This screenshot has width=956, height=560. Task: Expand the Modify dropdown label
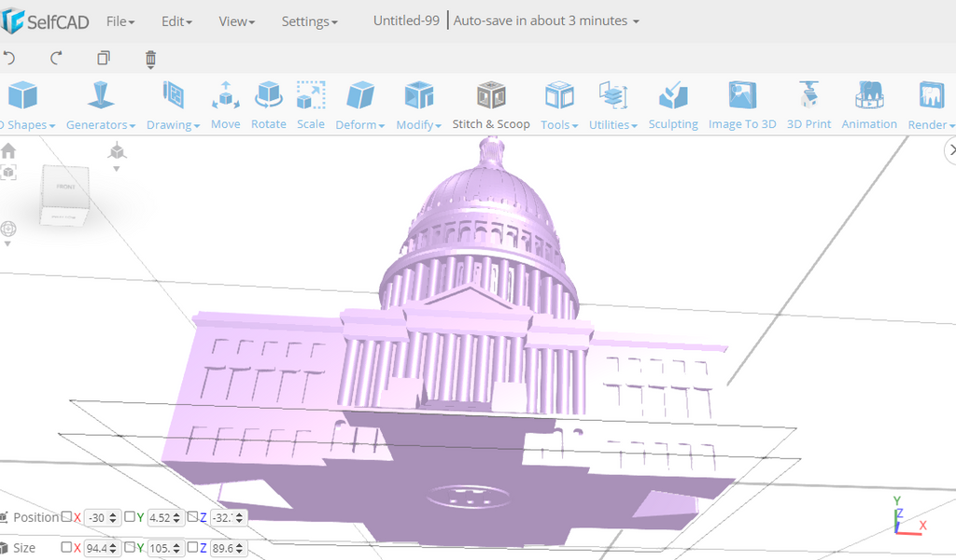418,124
